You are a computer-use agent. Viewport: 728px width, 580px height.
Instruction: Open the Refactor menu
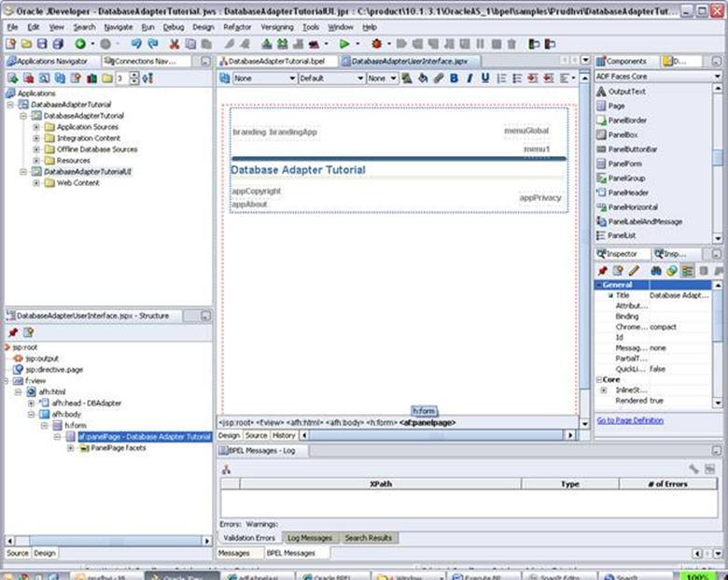click(x=237, y=27)
